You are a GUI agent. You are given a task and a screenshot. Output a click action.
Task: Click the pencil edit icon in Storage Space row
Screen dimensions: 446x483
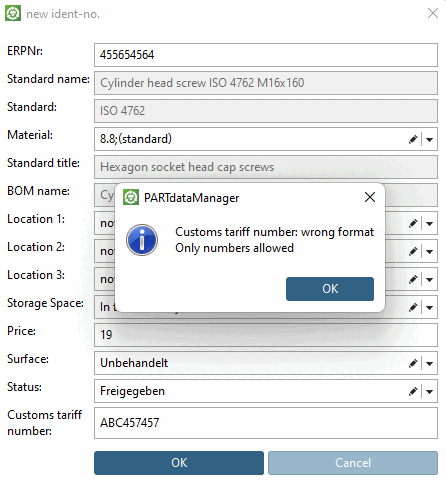coord(413,307)
